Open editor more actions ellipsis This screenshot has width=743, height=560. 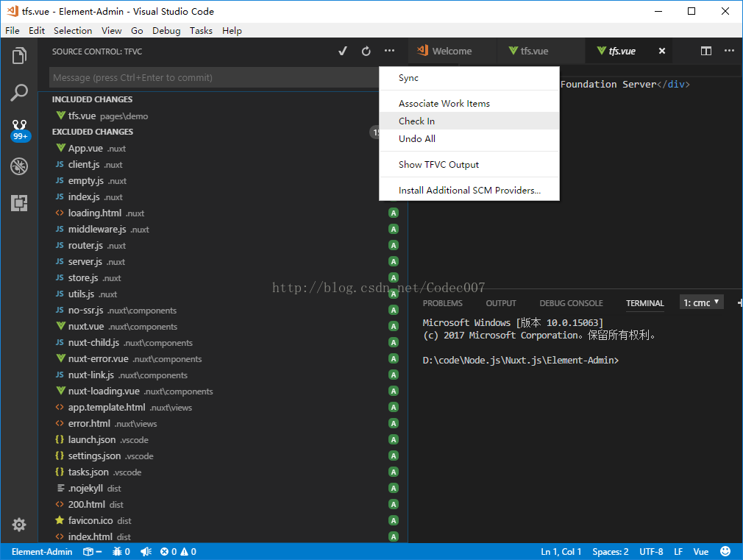[x=729, y=51]
